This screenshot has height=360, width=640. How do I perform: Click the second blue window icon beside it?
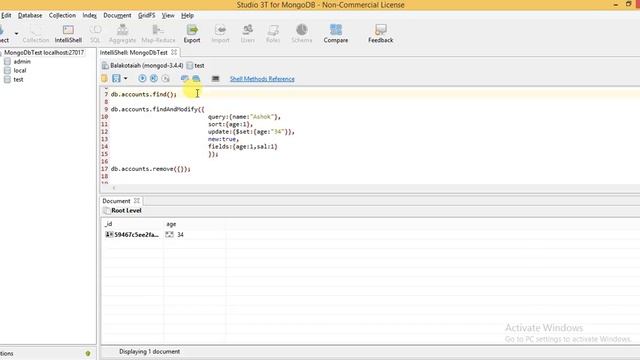click(x=196, y=78)
